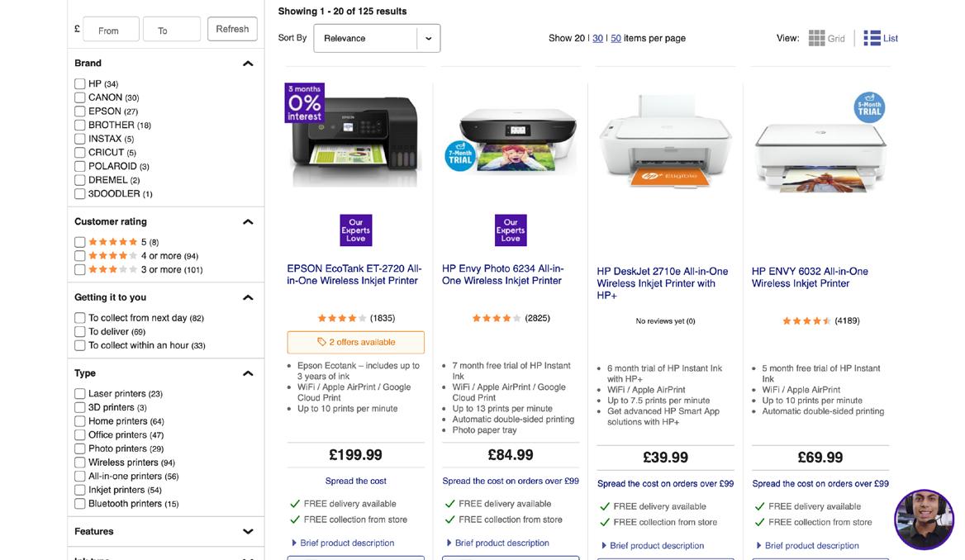This screenshot has width=965, height=560.
Task: Click the 7-Month Trial badge on HP Envy Photo
Action: pyautogui.click(x=460, y=154)
